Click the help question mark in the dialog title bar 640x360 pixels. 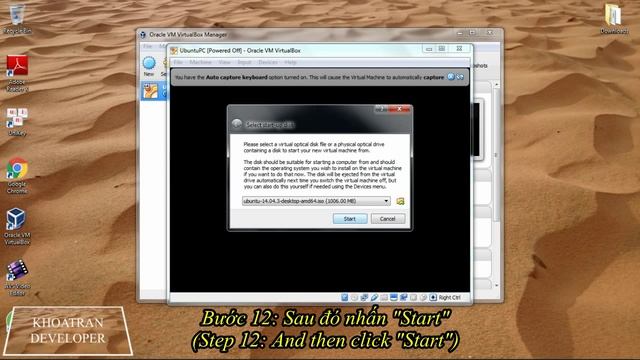click(x=381, y=109)
